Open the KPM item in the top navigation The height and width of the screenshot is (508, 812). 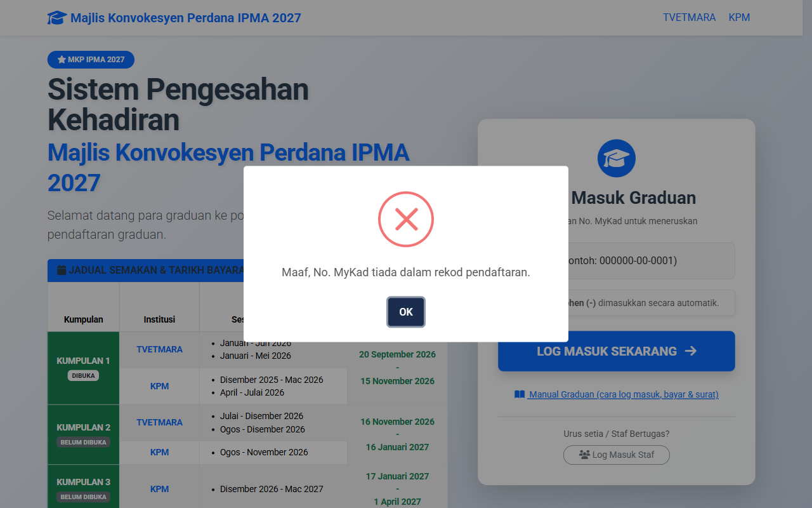pos(740,18)
